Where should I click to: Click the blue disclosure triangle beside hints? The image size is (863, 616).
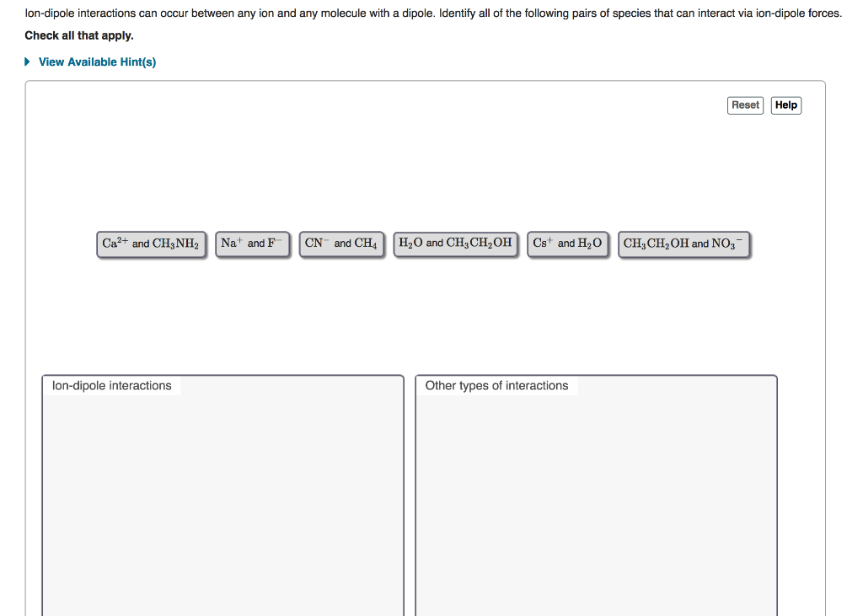(x=26, y=62)
